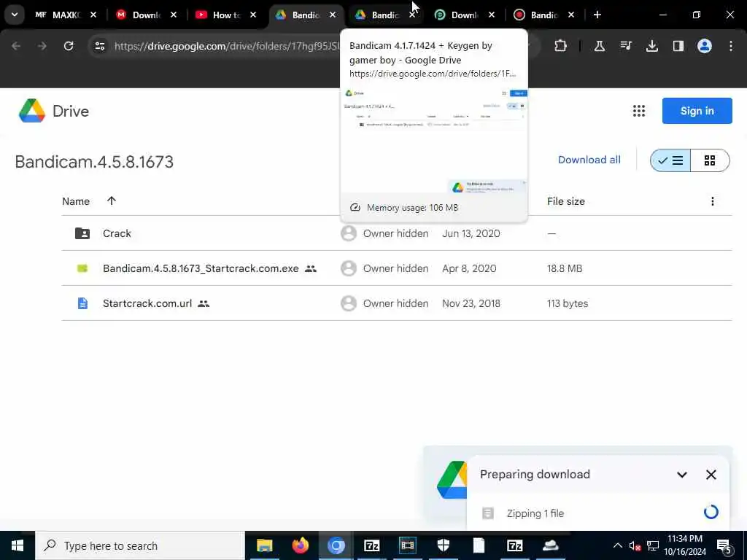Viewport: 747px width, 560px height.
Task: Select the Startcrack.com.url file
Action: 147,303
